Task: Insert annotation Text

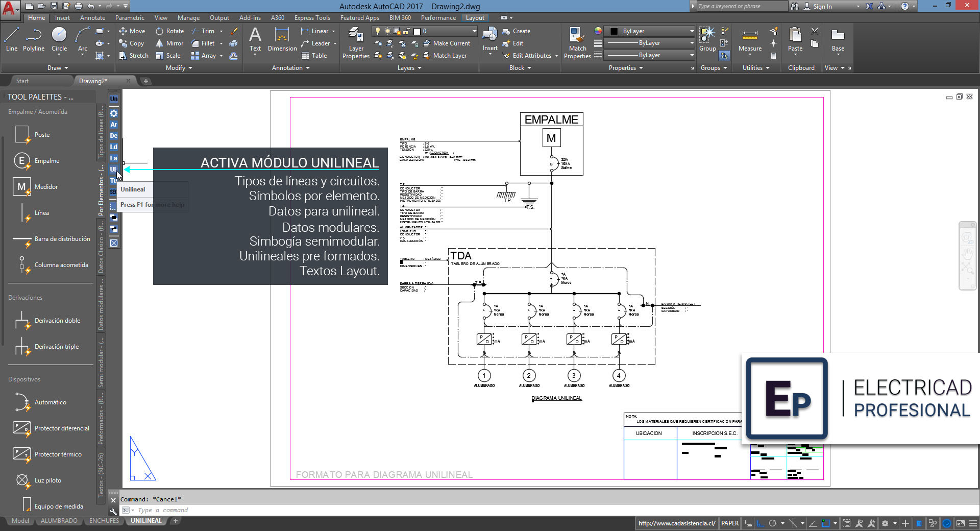Action: 255,39
